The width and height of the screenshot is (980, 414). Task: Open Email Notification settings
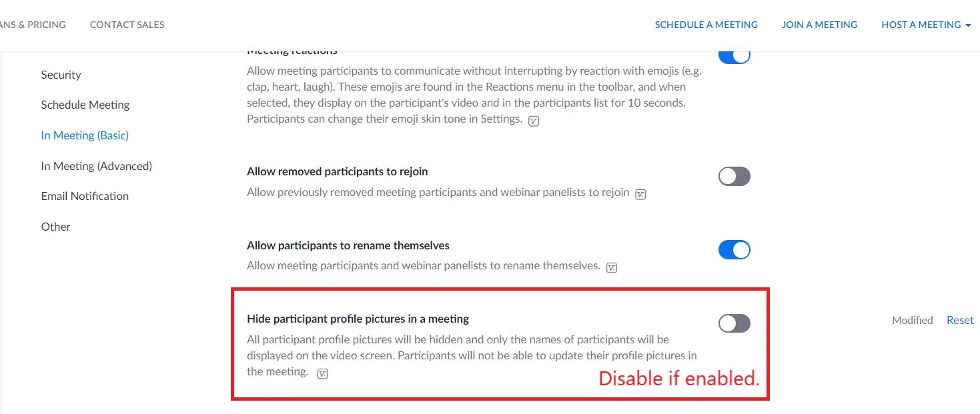[x=85, y=196]
